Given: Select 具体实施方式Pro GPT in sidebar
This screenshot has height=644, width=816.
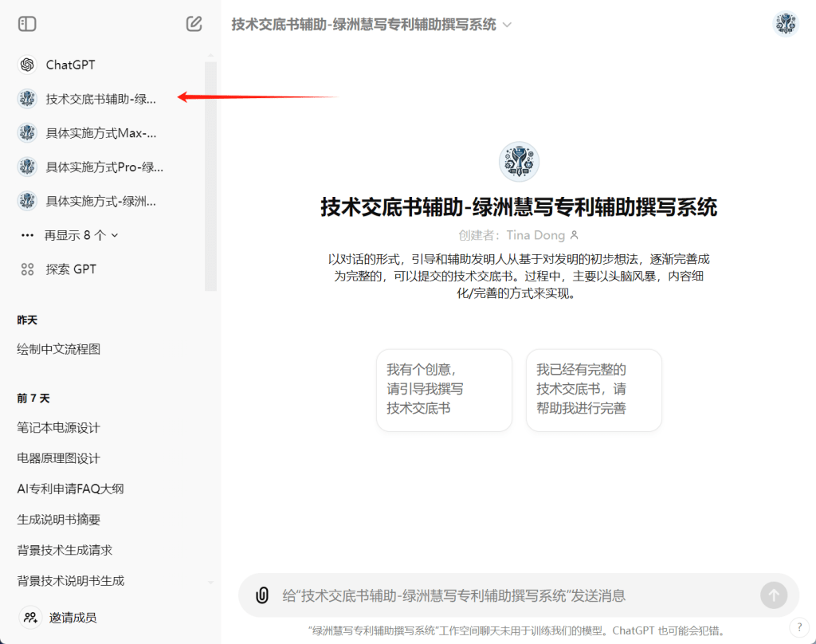Looking at the screenshot, I should 104,167.
